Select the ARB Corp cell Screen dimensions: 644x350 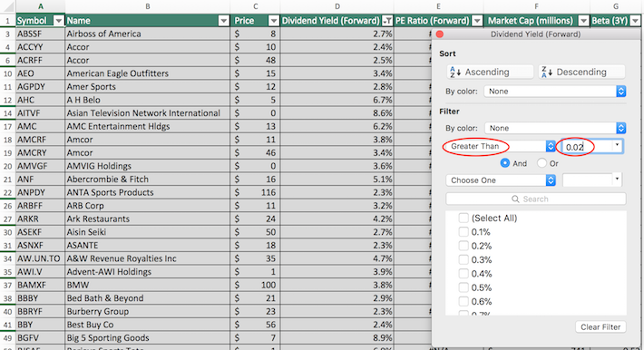click(148, 206)
